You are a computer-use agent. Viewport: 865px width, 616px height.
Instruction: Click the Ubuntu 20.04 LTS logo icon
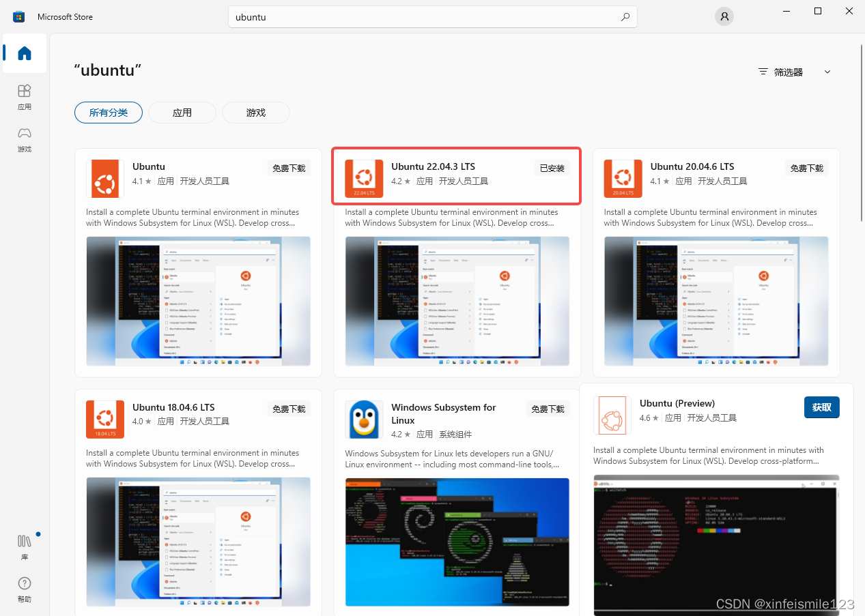pos(623,179)
